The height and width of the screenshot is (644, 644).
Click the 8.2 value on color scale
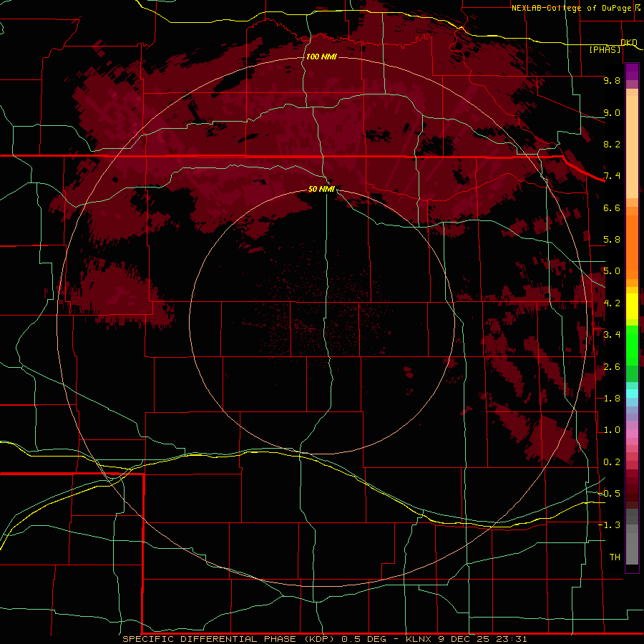(612, 144)
